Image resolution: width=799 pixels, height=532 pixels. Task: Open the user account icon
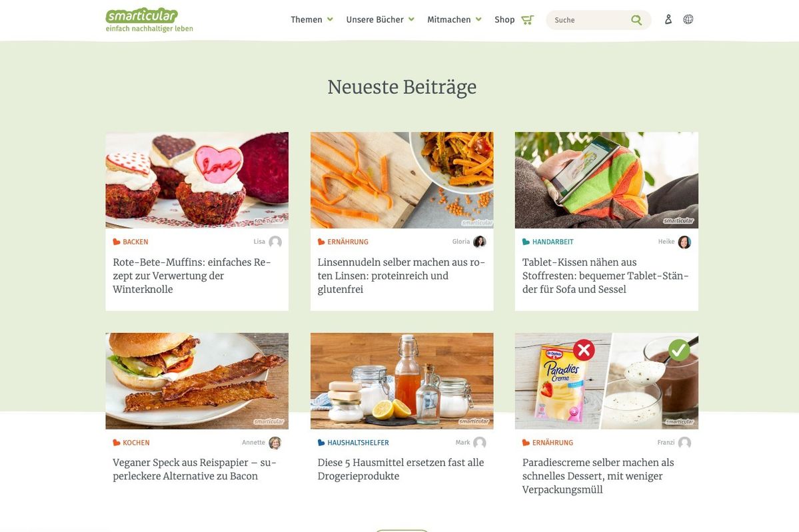point(668,19)
